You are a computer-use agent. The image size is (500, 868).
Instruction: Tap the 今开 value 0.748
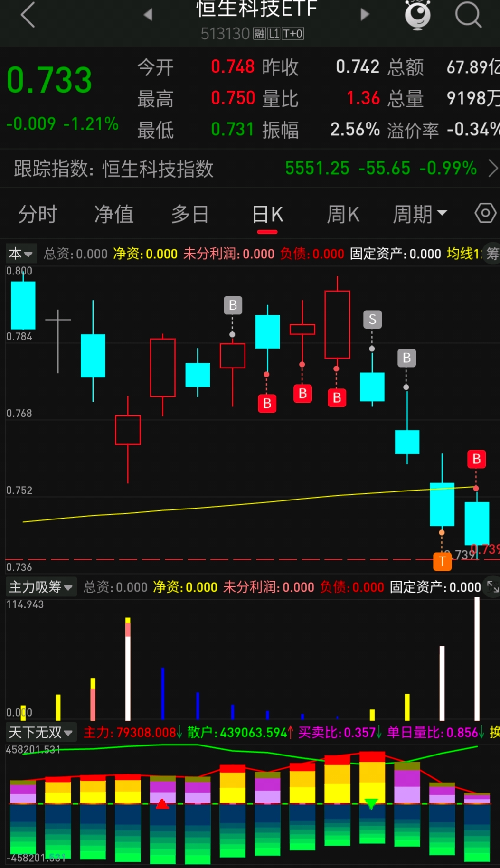233,67
